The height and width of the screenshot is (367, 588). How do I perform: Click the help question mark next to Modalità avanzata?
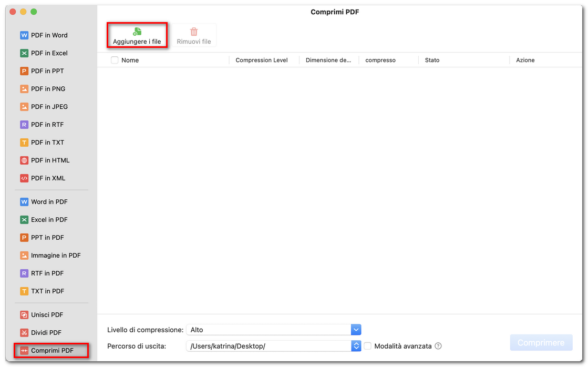438,345
